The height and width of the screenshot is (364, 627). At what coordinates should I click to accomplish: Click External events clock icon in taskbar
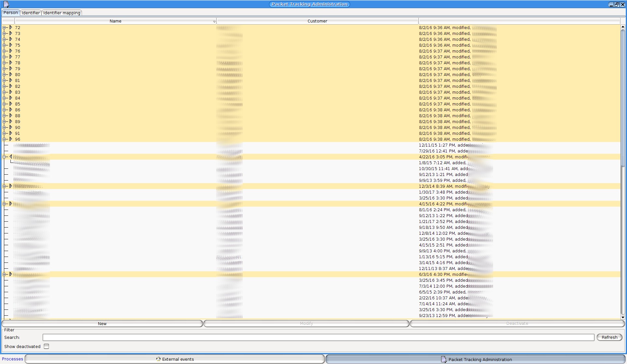(158, 359)
